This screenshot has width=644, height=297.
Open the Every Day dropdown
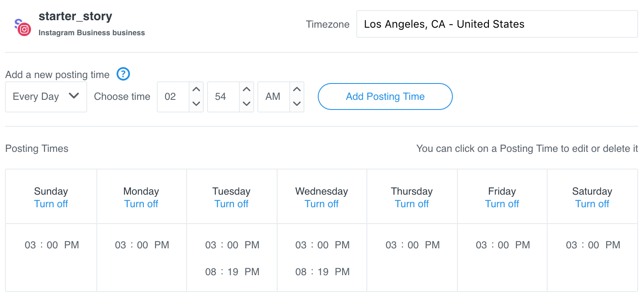point(46,97)
